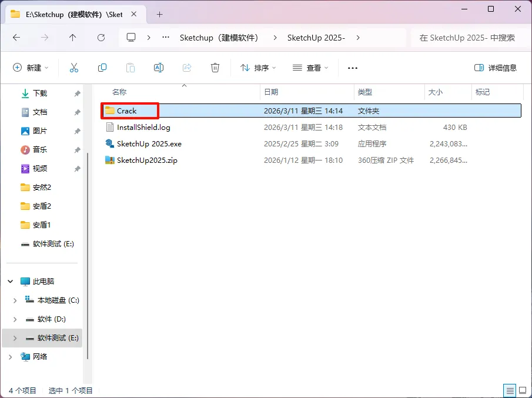Expand the 本地磁盘 (C:) node
The image size is (532, 398).
coord(15,300)
